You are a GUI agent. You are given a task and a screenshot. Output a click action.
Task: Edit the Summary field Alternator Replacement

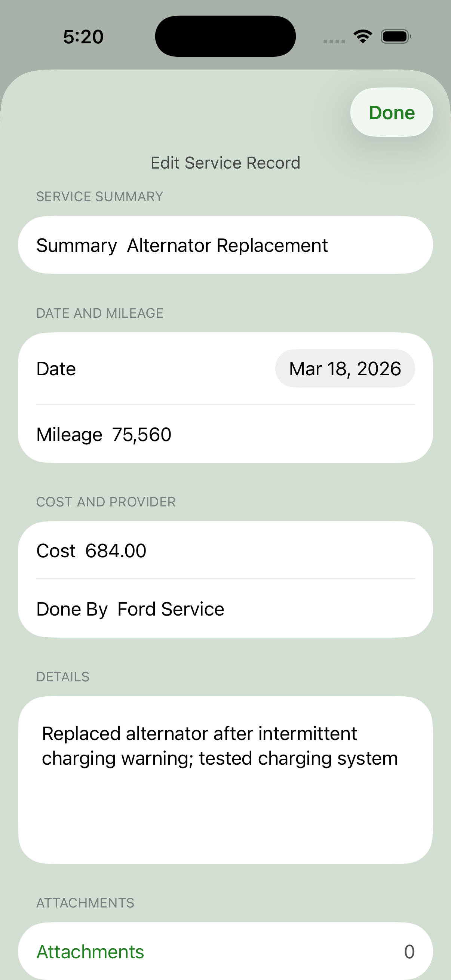click(x=227, y=246)
